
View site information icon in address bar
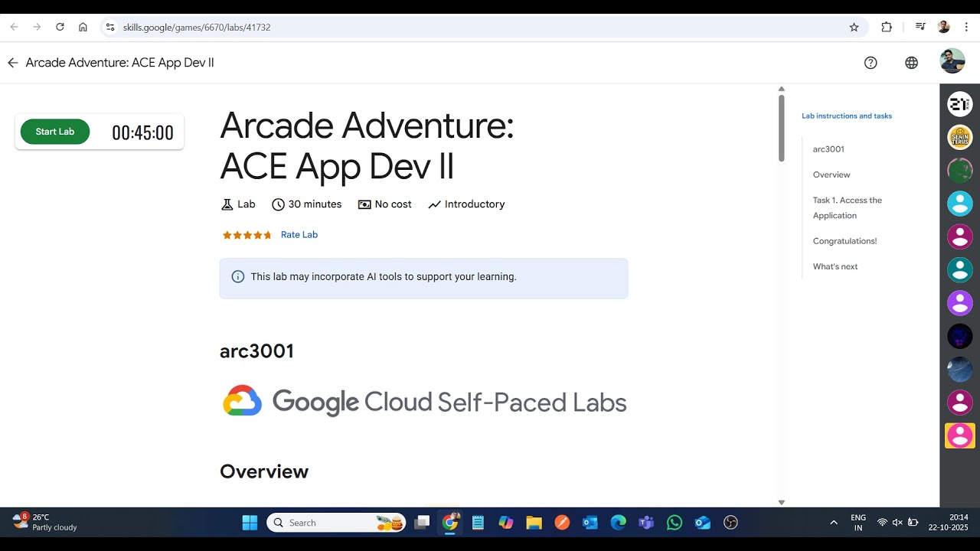pos(110,27)
